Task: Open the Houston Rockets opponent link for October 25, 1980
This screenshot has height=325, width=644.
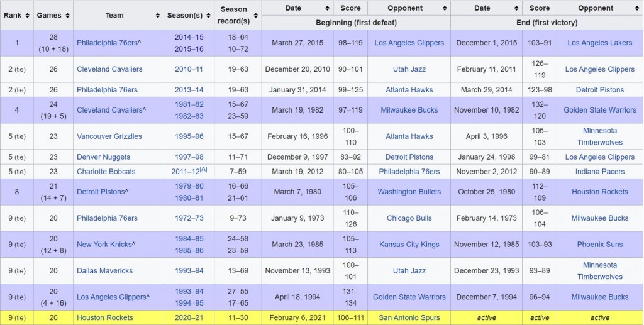Action: [x=599, y=192]
